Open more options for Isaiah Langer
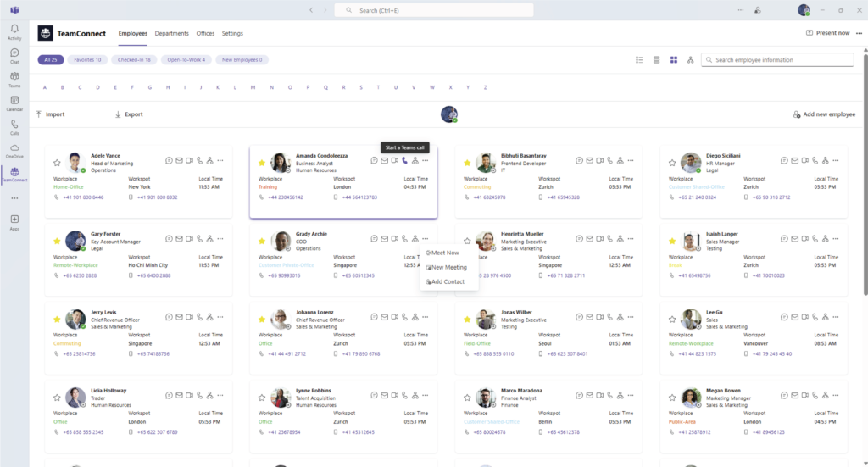Image resolution: width=868 pixels, height=467 pixels. 835,239
